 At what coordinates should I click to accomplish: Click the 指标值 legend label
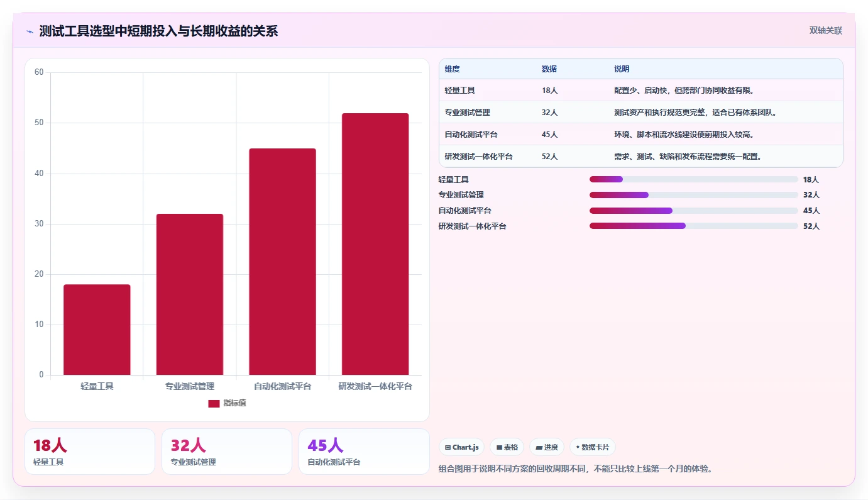(234, 403)
